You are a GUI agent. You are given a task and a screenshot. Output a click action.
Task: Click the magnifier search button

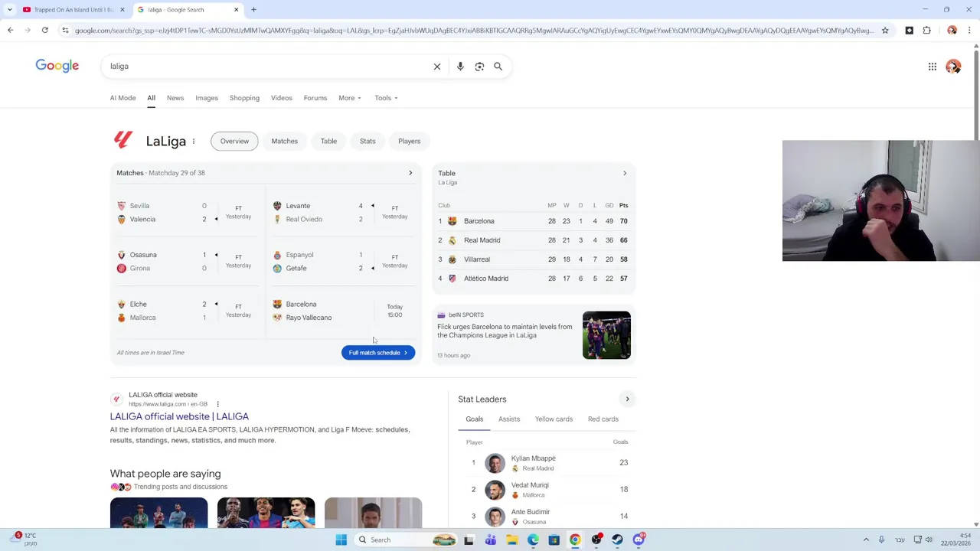[498, 67]
